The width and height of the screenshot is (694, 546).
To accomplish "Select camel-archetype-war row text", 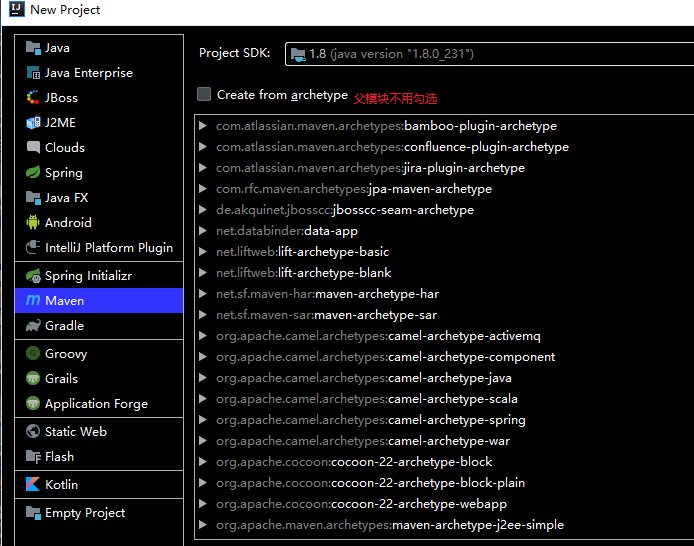I will click(x=363, y=441).
